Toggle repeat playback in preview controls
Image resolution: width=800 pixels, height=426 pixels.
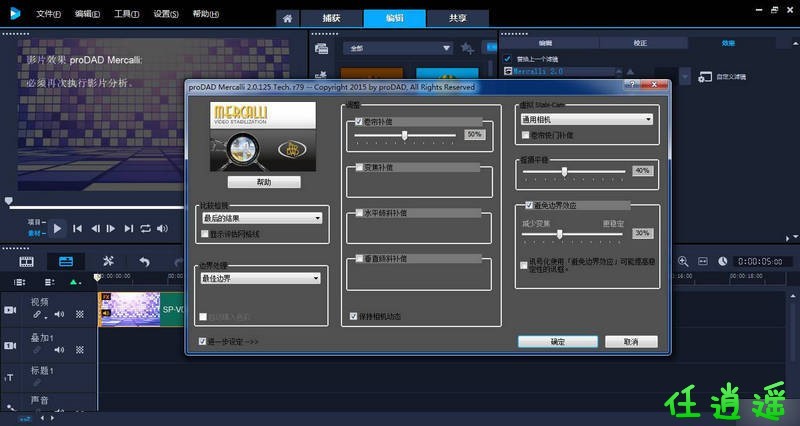click(x=145, y=229)
